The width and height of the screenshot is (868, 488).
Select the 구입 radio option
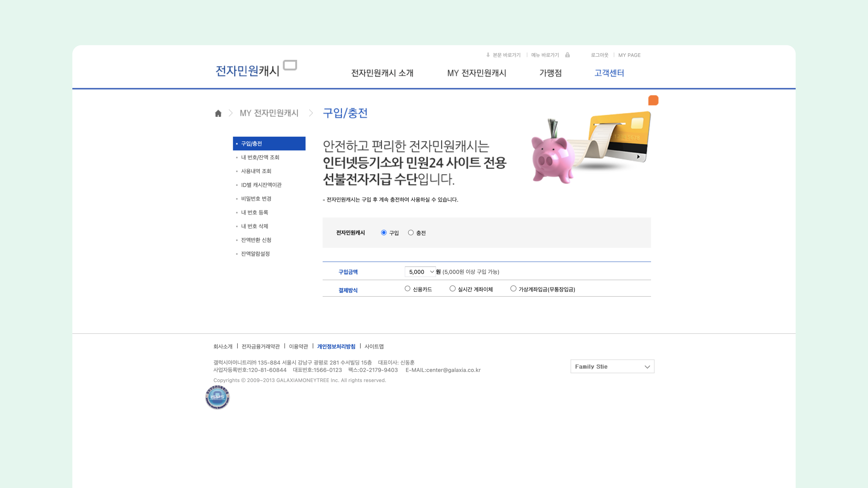(383, 233)
